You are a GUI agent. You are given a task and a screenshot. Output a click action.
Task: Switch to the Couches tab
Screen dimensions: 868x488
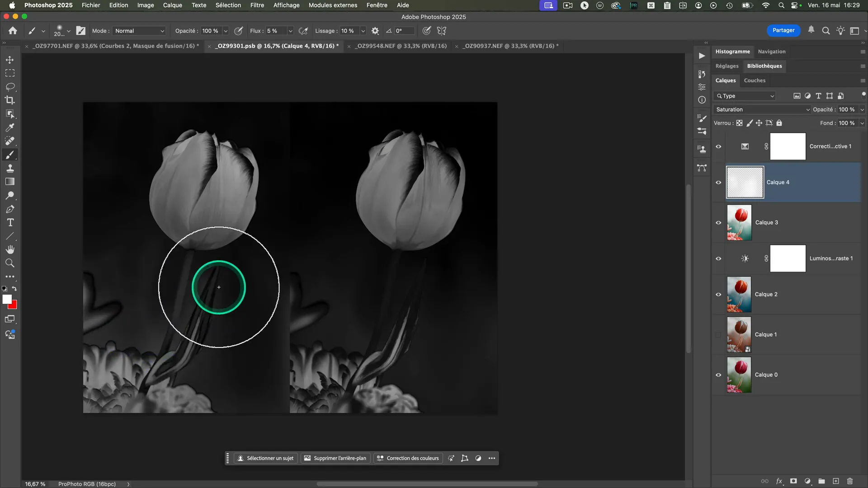(755, 80)
